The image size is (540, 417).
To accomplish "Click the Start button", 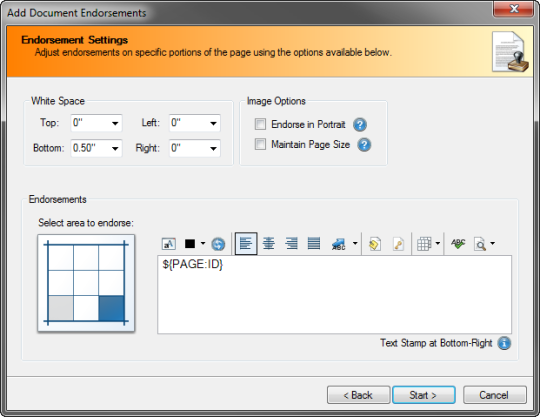I will [424, 395].
